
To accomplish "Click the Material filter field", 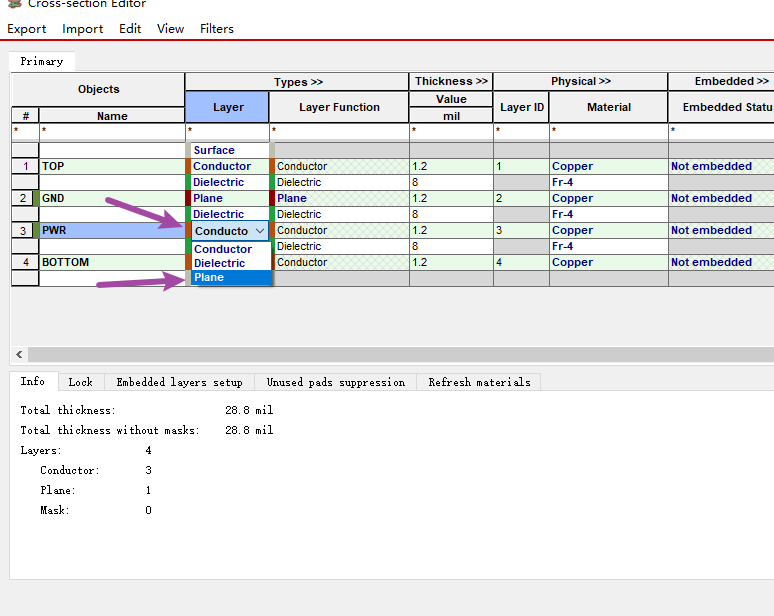I will point(609,132).
